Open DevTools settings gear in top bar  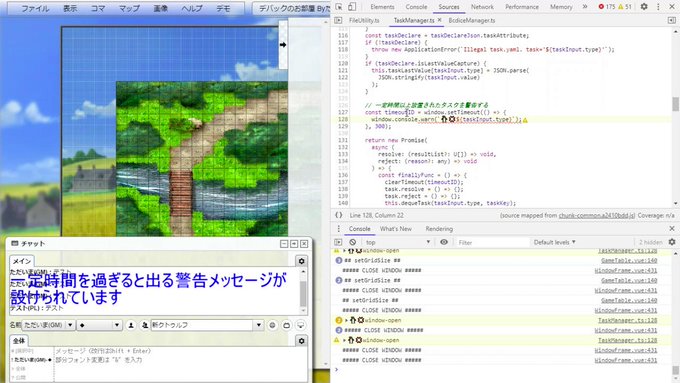[x=644, y=7]
